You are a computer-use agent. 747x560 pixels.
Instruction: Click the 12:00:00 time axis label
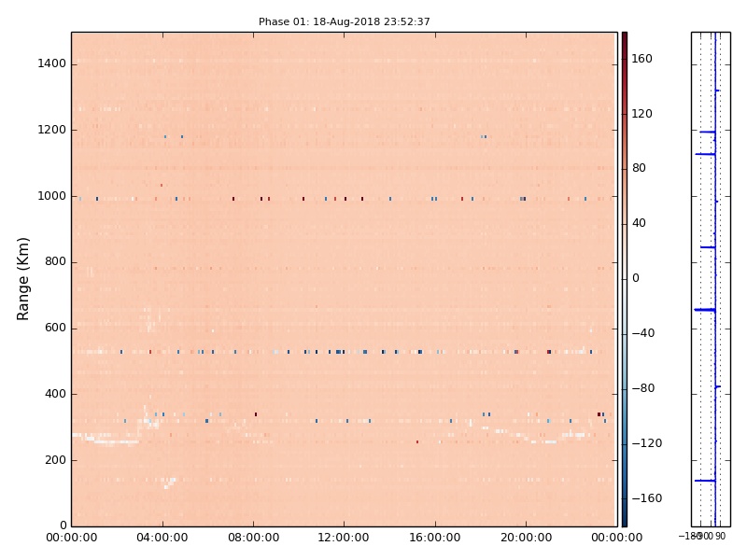click(344, 538)
